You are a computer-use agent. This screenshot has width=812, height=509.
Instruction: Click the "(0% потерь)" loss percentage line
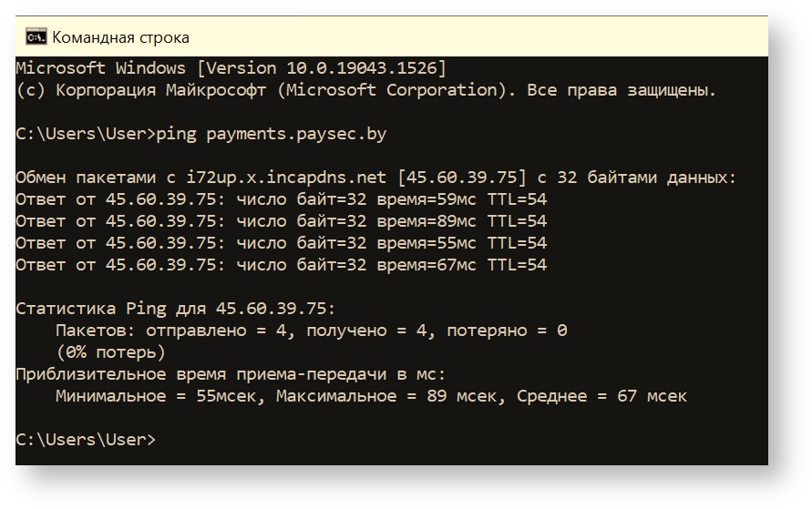110,352
